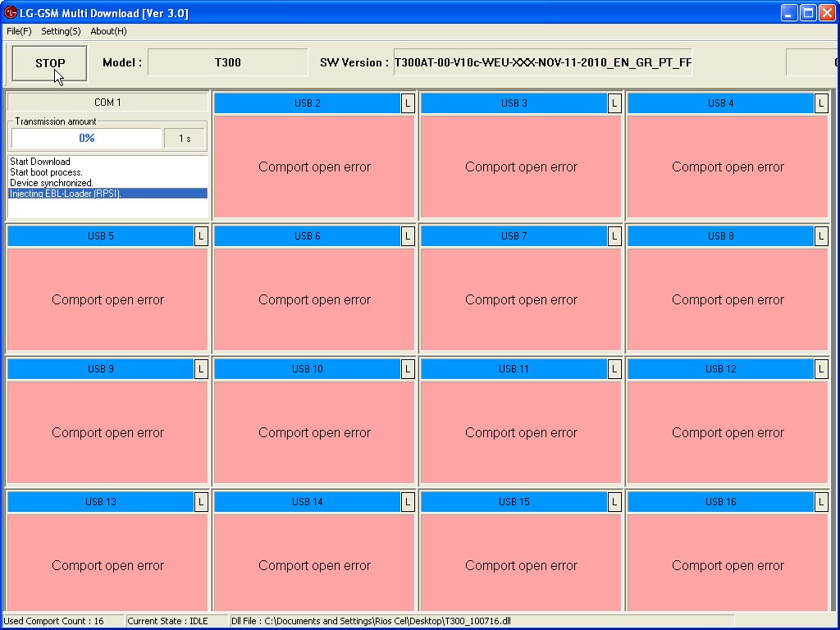Toggle the L box on USB 3
This screenshot has height=630, width=840.
614,103
